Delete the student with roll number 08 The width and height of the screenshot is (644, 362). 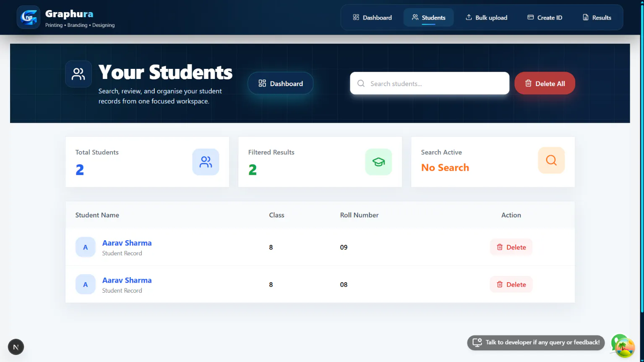click(x=511, y=284)
